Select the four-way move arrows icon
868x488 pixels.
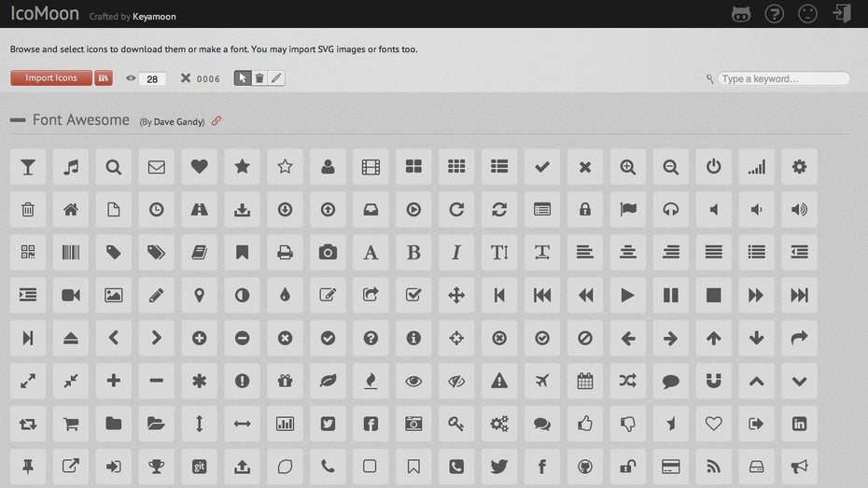pyautogui.click(x=456, y=295)
